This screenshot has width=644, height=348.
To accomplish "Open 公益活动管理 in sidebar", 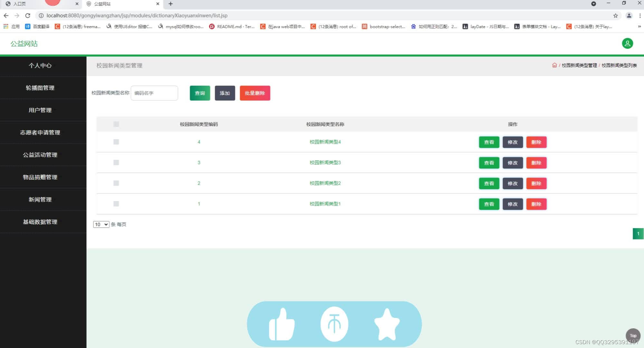I will 40,155.
